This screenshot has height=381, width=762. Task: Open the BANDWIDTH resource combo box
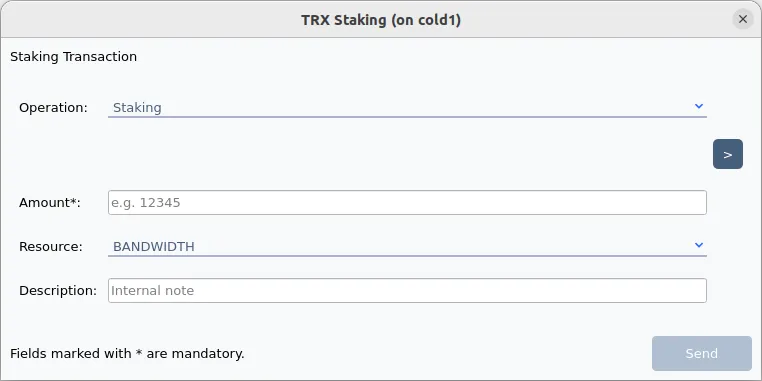[x=407, y=246]
